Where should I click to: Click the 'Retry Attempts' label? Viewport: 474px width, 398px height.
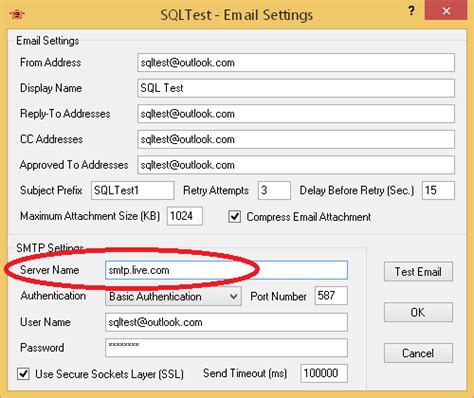point(216,190)
